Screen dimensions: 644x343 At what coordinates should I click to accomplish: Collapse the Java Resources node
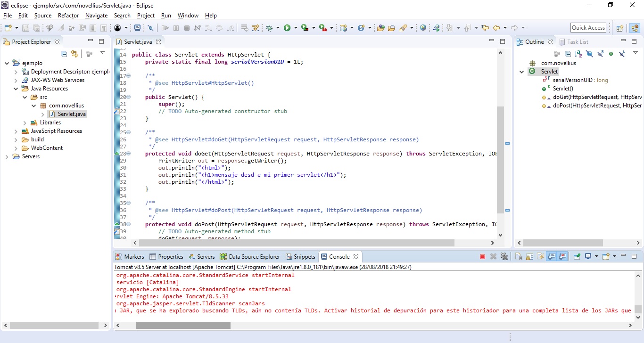point(16,89)
